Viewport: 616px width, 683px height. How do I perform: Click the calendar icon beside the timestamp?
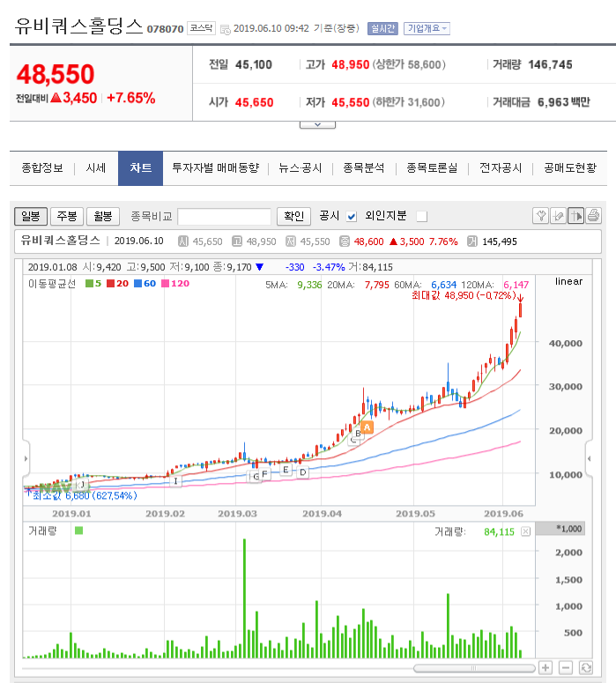coord(226,30)
